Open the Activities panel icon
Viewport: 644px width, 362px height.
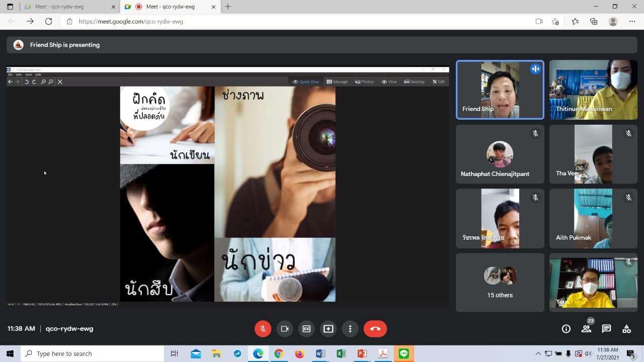pos(626,329)
